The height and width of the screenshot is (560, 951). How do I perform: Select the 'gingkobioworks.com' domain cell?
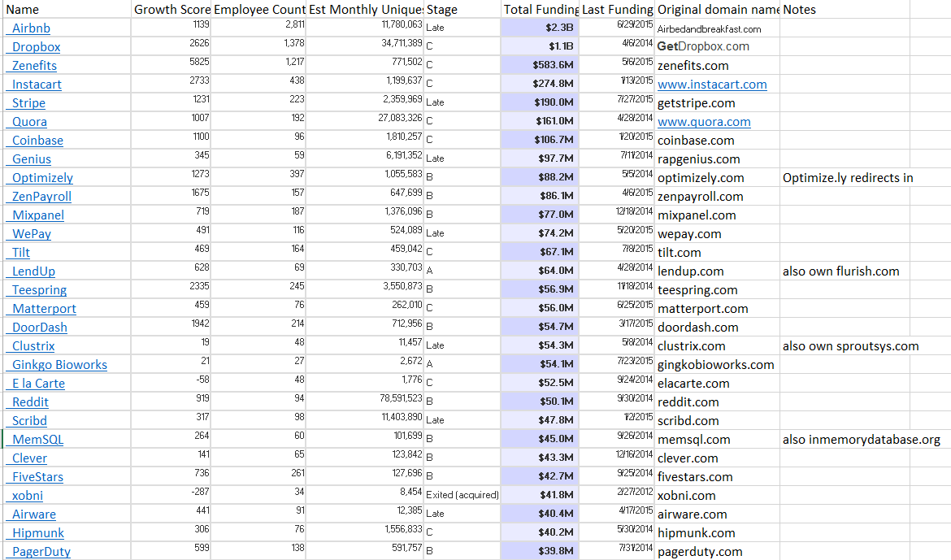(x=718, y=365)
